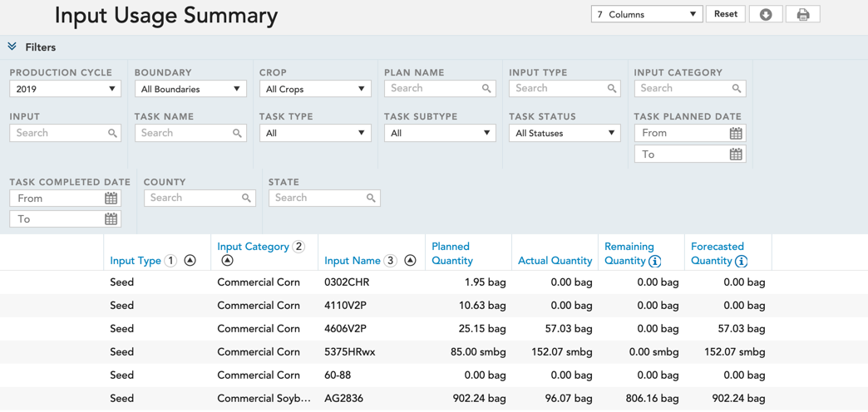The width and height of the screenshot is (868, 412).
Task: Click the Plan Name search field
Action: click(440, 89)
